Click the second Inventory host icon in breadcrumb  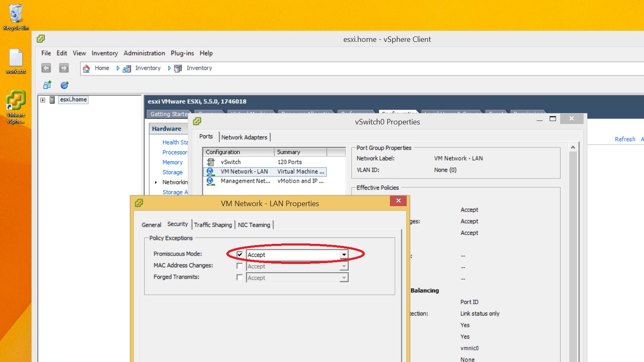point(178,69)
